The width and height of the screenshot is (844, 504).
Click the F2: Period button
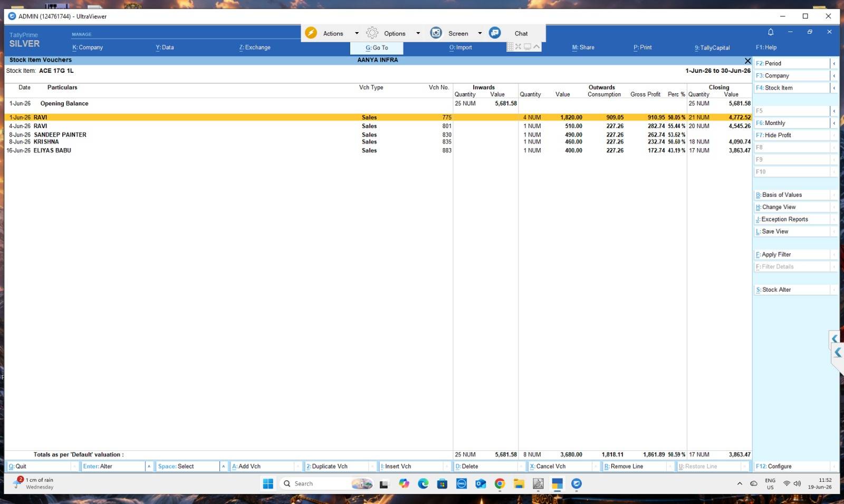(792, 63)
